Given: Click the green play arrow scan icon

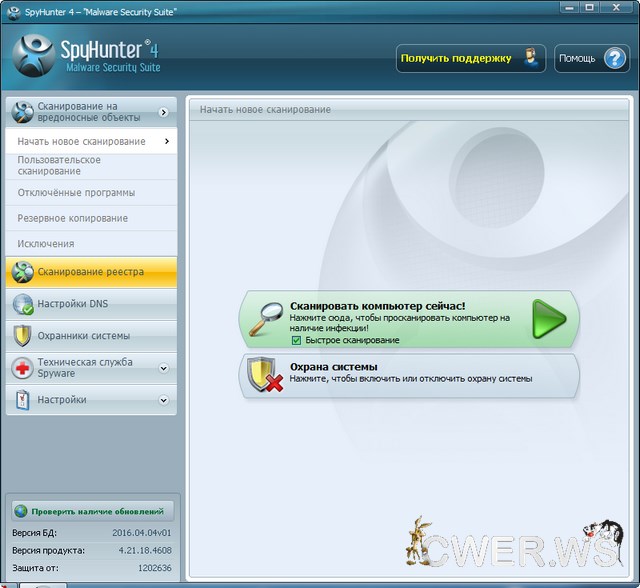Looking at the screenshot, I should click(x=548, y=318).
